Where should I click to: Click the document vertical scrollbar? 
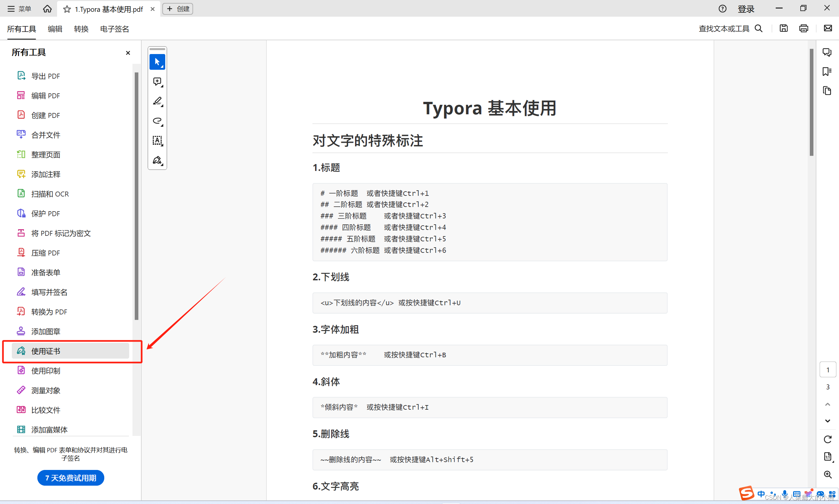pos(811,102)
